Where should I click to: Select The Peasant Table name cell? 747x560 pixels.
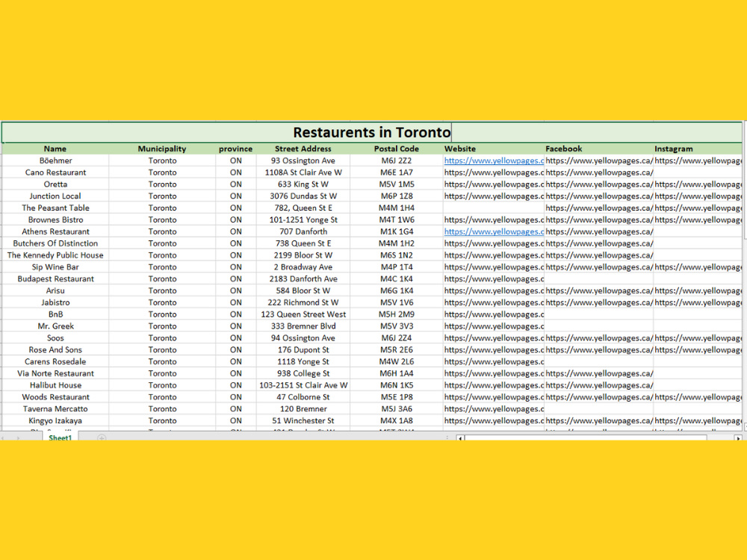coord(55,208)
